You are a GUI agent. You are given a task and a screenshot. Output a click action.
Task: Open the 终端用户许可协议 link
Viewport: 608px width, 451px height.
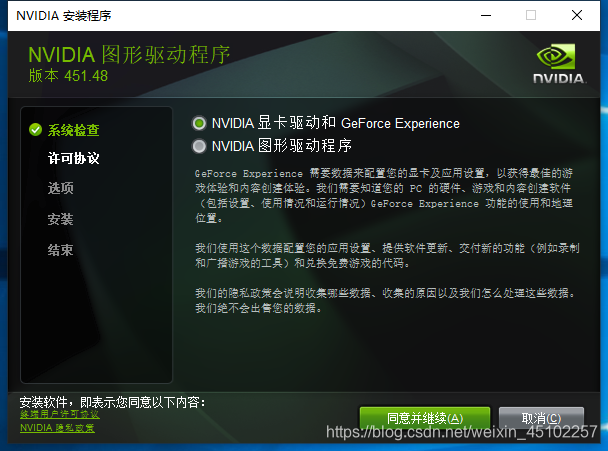(60, 415)
